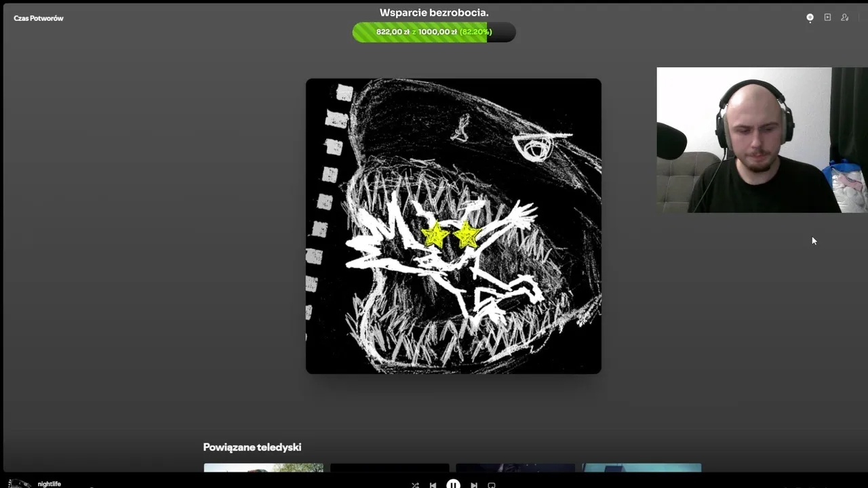Screen dimensions: 868x488
Task: Open the first related music video thumbnail
Action: coord(264,468)
